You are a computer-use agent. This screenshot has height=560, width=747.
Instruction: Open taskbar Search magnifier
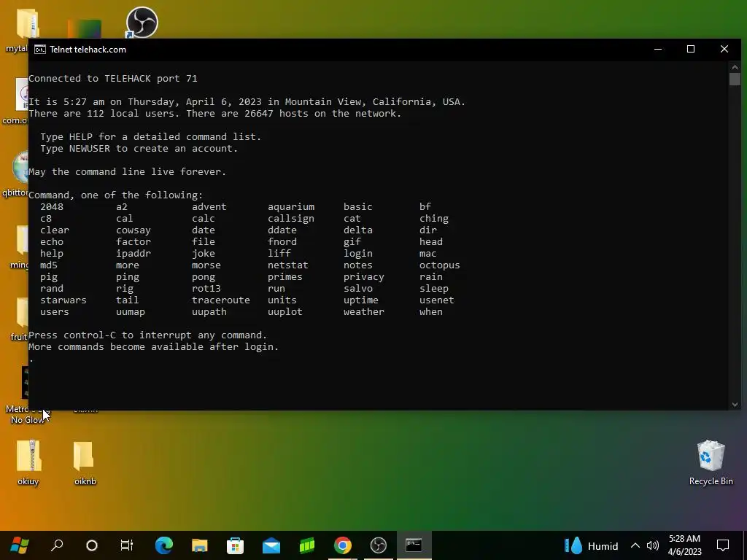click(x=57, y=545)
